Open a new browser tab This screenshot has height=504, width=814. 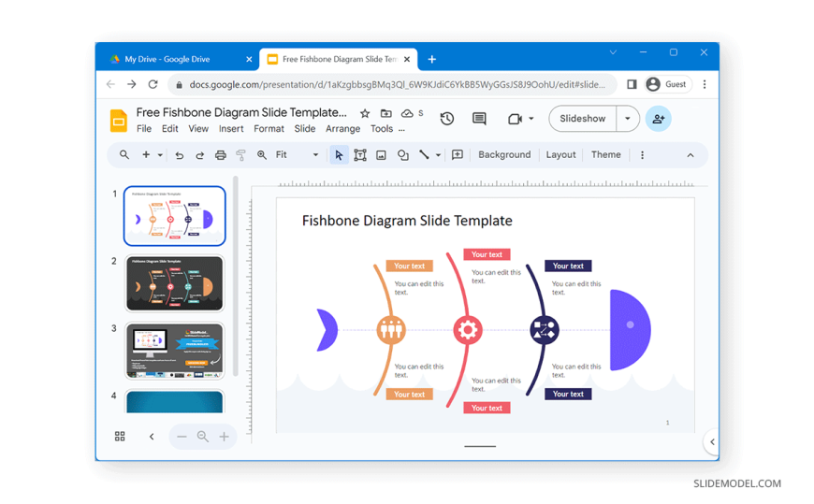coord(432,59)
